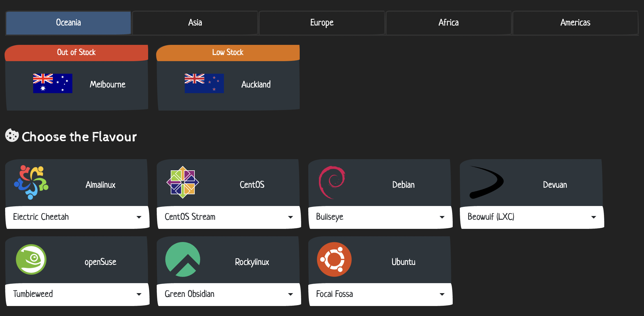Select the Melbourne location card
644x316 pixels.
tap(108, 85)
